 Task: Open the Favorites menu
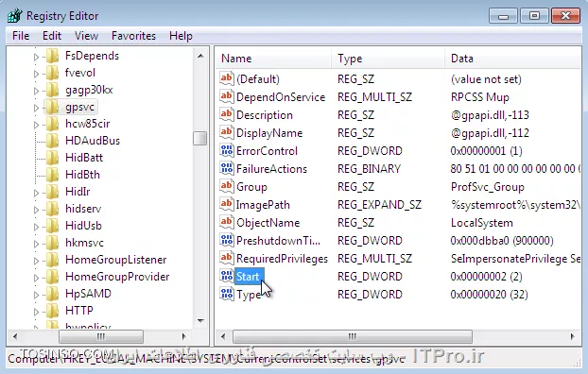pos(133,36)
